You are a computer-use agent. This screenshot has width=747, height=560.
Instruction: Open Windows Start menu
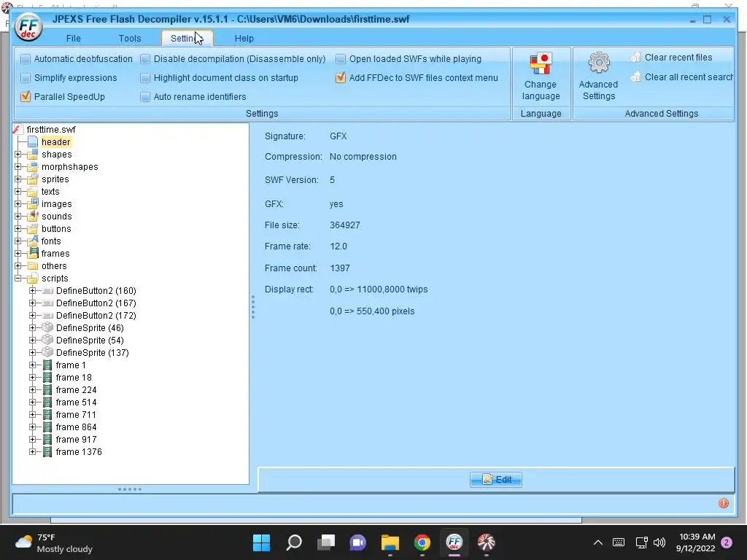261,542
